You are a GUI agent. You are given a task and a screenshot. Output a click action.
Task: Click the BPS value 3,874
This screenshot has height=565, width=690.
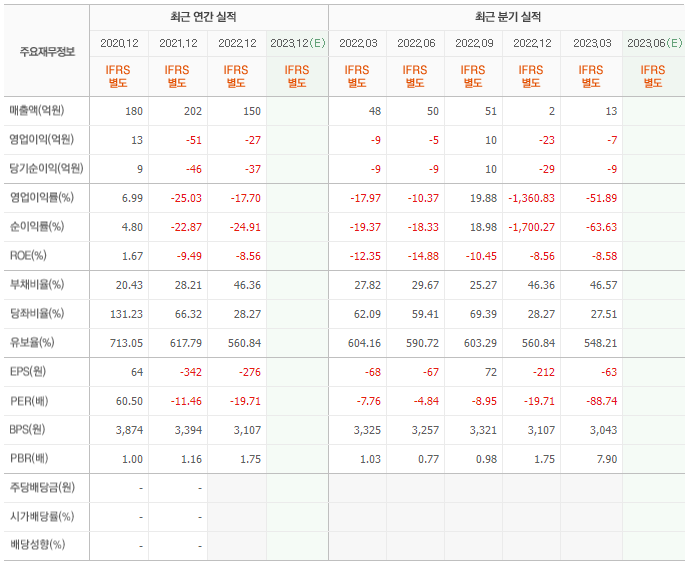129,430
